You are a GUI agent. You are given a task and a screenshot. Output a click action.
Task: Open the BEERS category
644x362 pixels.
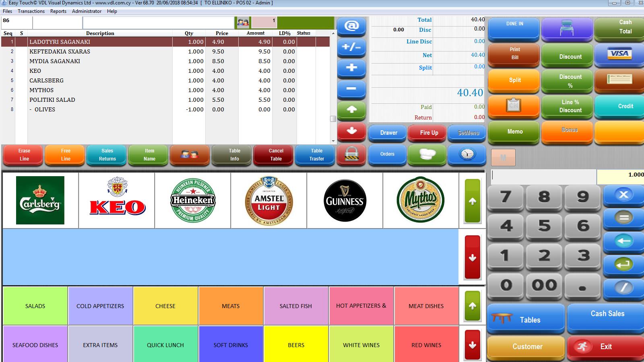coord(296,345)
